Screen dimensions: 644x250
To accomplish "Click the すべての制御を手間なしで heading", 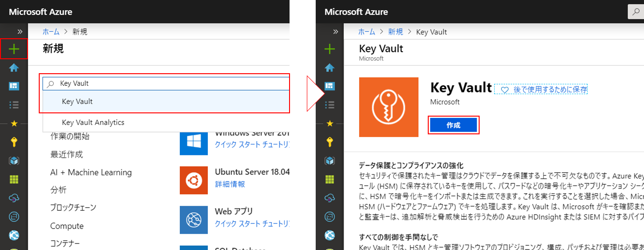I will coord(398,236).
